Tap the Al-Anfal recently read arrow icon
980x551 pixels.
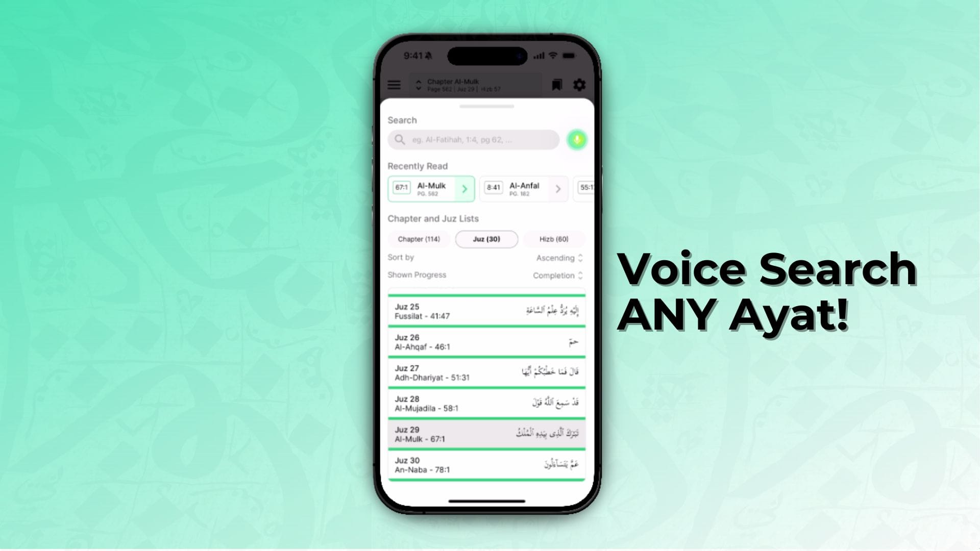558,188
